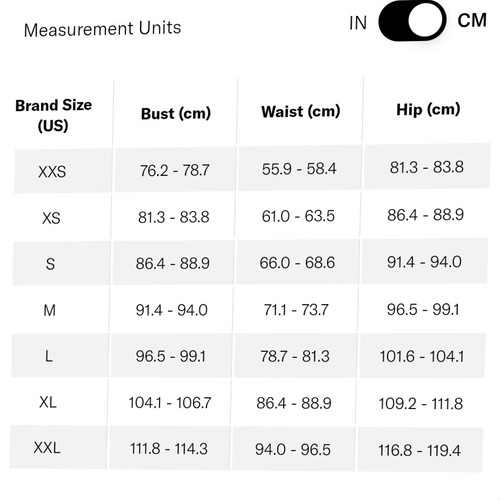Click the XXL bust value 111.8 - 114.3
500x500 pixels.
click(x=169, y=449)
